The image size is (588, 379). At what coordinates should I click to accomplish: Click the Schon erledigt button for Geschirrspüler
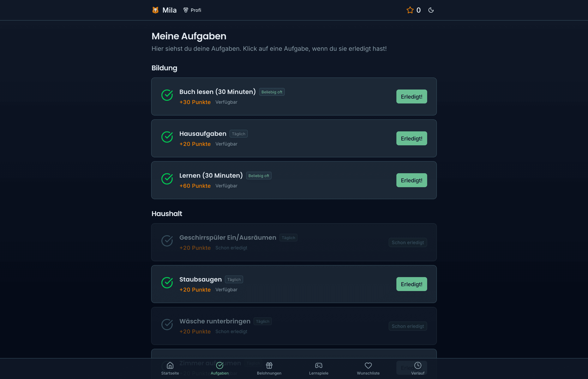408,242
